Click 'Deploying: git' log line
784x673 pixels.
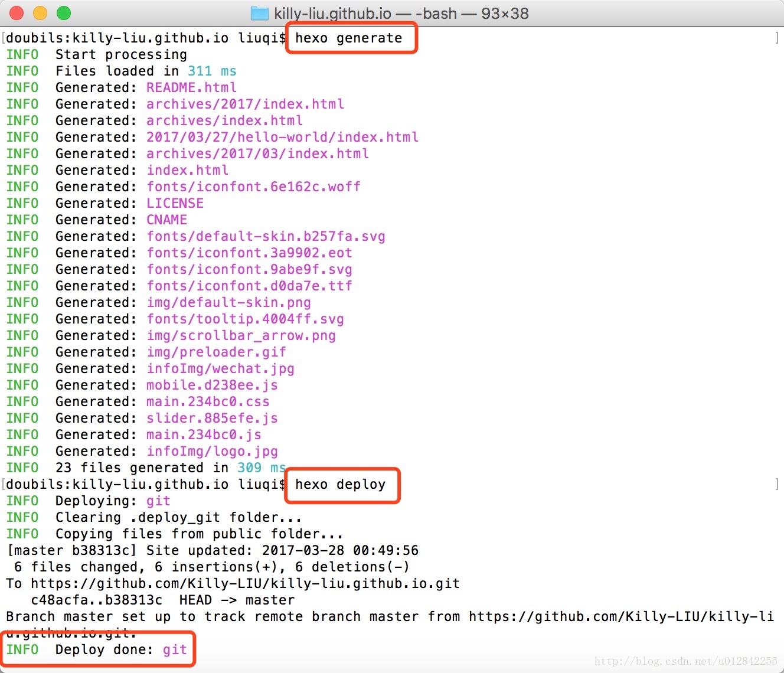89,501
